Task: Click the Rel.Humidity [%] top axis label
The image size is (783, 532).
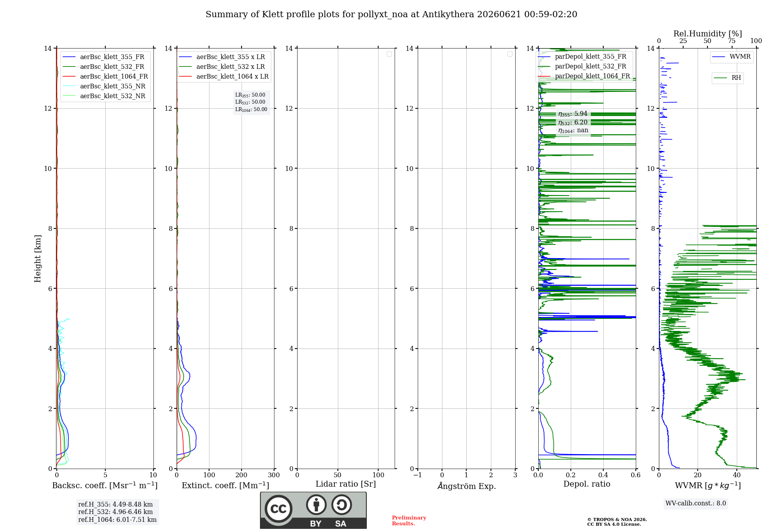Action: (708, 34)
